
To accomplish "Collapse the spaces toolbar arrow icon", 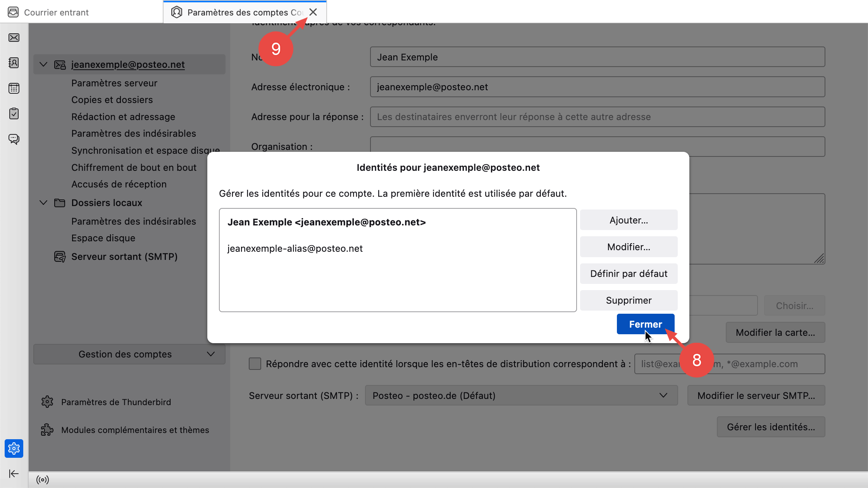I will click(x=14, y=474).
